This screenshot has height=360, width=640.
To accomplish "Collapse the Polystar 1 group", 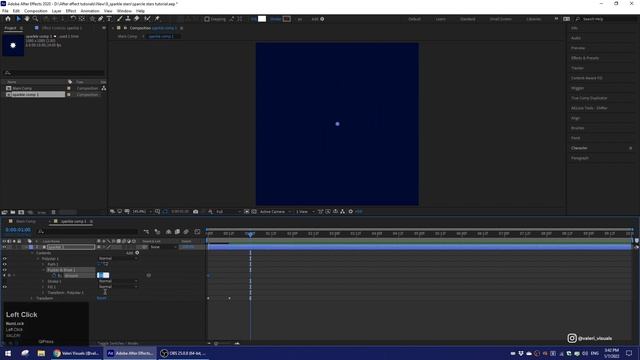I will 38,258.
